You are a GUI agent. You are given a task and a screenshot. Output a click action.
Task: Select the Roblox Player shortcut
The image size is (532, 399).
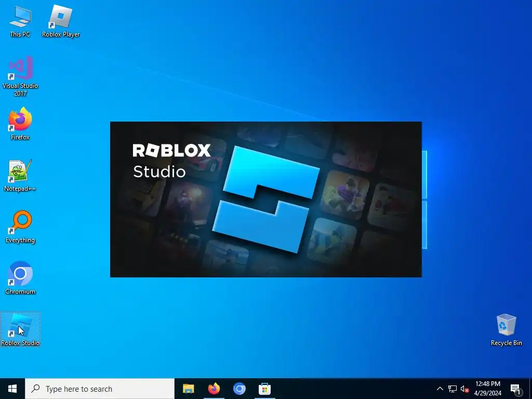coord(61,22)
